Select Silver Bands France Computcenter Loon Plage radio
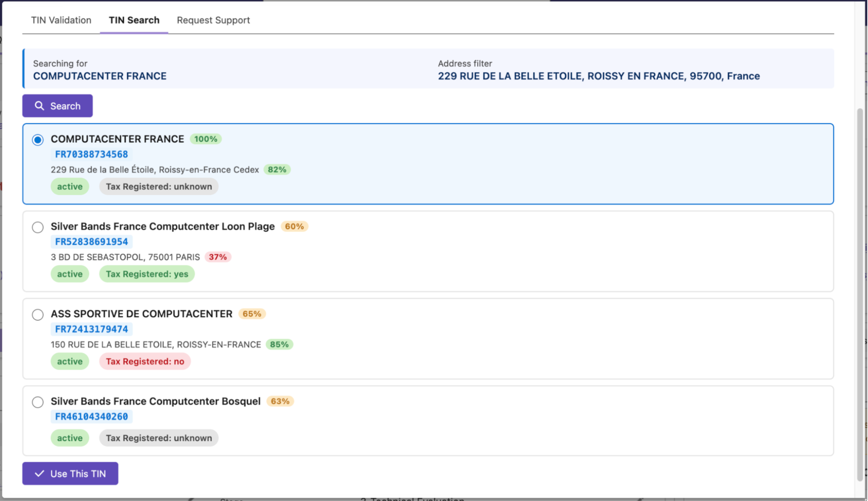 pyautogui.click(x=38, y=227)
